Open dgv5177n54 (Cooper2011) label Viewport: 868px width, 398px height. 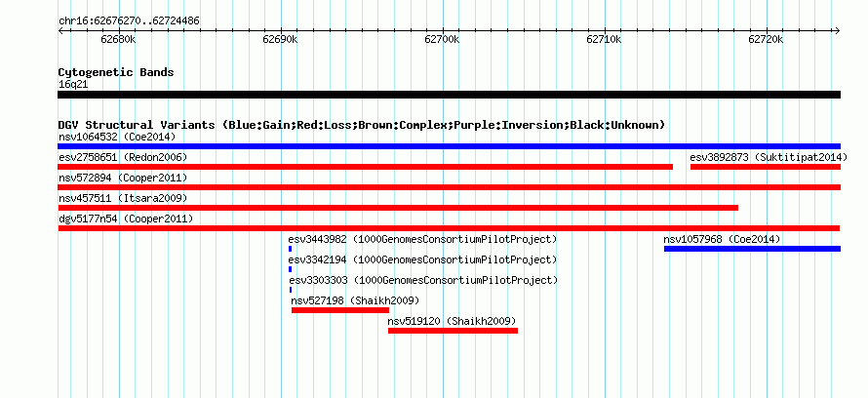coord(126,219)
